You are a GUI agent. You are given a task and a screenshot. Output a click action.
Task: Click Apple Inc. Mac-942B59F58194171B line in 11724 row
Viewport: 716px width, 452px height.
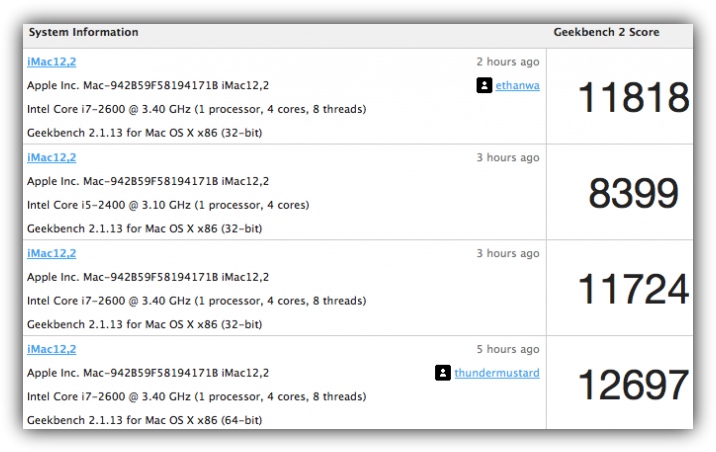click(x=148, y=277)
